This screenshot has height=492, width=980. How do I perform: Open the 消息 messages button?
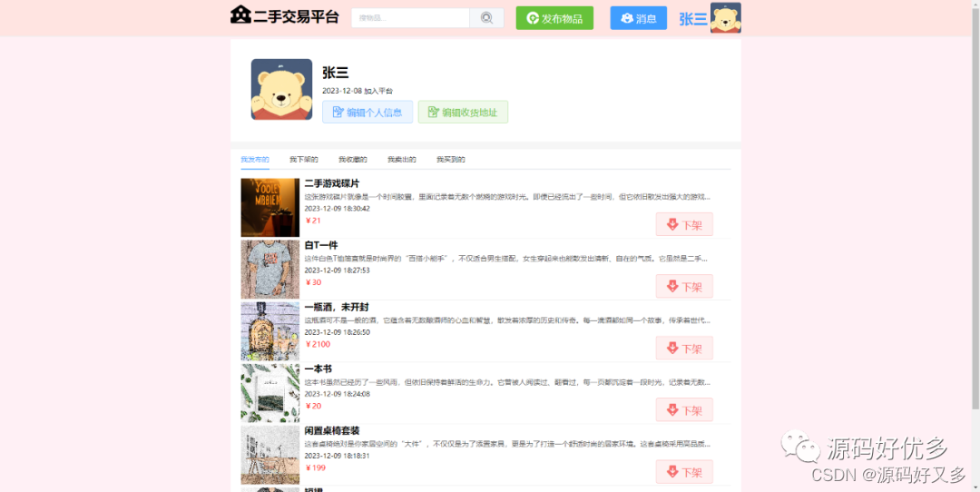tap(638, 18)
